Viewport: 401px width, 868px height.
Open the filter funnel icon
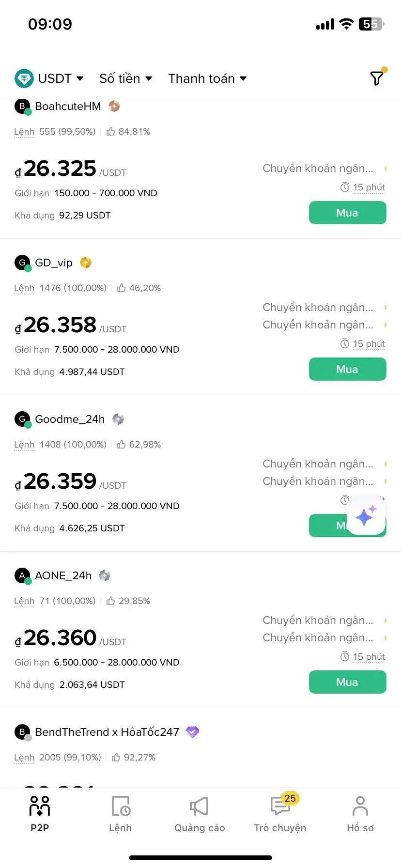point(377,78)
